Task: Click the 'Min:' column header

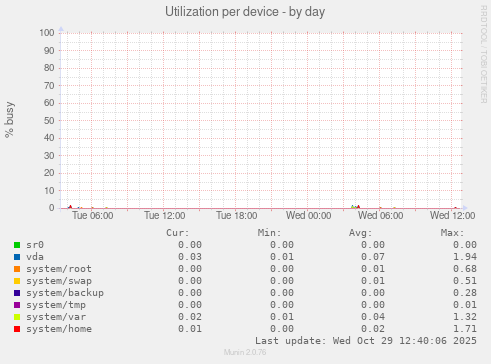Action: [269, 233]
